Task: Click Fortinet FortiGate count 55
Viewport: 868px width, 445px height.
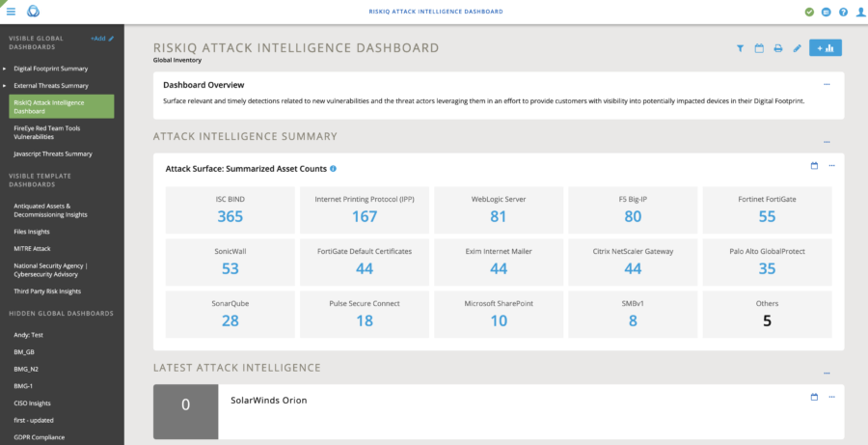Action: 767,216
